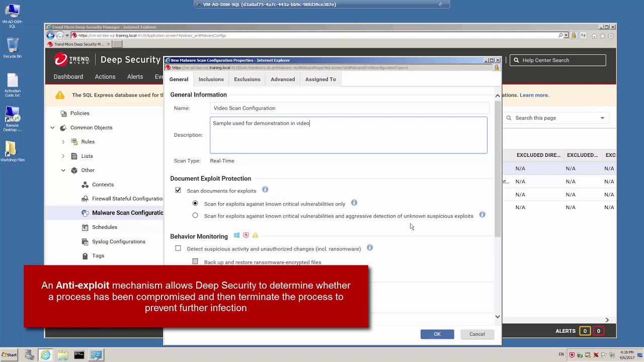Click the red shield icon beside Behavior Monitoring
The image size is (644, 362).
pyautogui.click(x=246, y=235)
